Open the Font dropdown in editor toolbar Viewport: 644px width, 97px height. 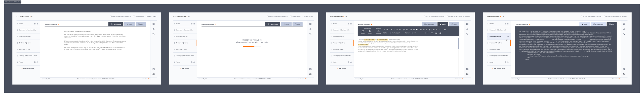pos(417,33)
